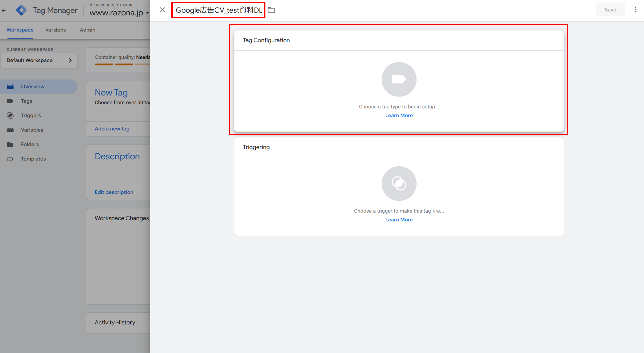Click the Triggers circle icon in sidebar
This screenshot has width=644, height=353.
pyautogui.click(x=10, y=115)
